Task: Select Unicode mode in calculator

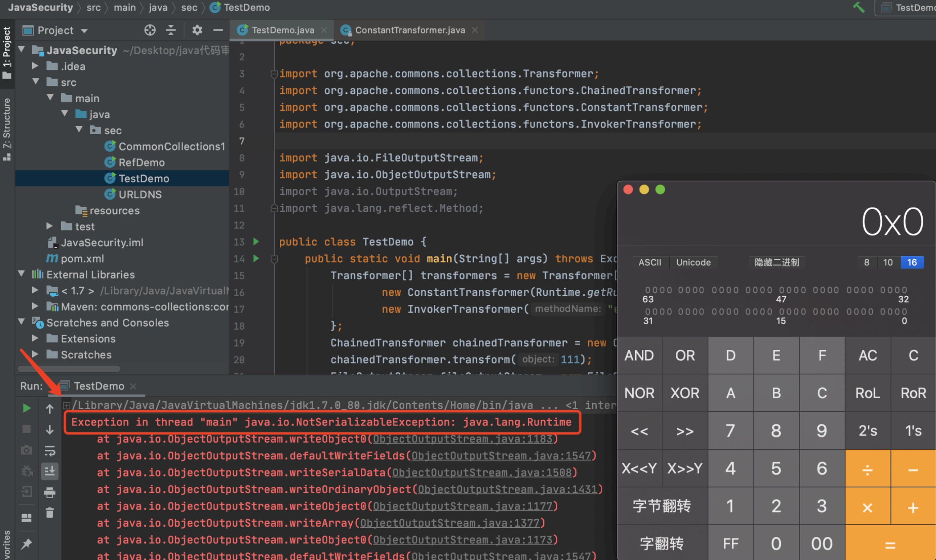Action: (x=693, y=262)
